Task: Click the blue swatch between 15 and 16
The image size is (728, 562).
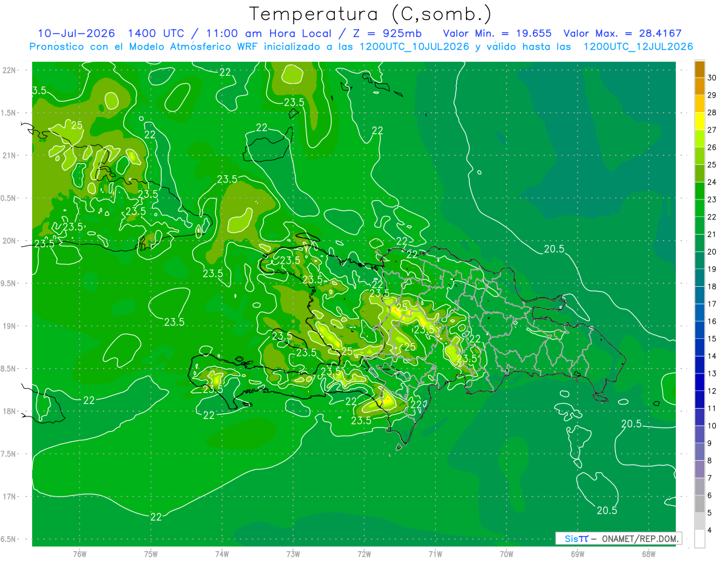Action: [x=699, y=330]
